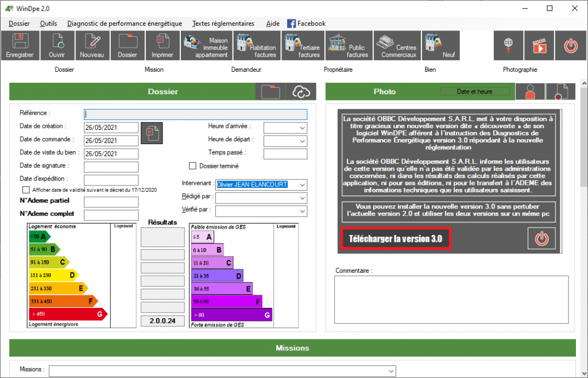Open the Heure de départ dropdown
This screenshot has height=378, width=588.
pos(302,141)
